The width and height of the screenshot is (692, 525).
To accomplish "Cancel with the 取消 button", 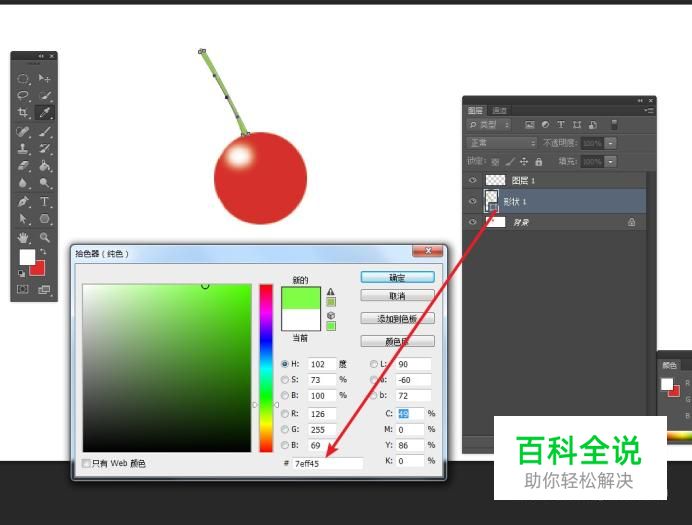I will (x=397, y=296).
